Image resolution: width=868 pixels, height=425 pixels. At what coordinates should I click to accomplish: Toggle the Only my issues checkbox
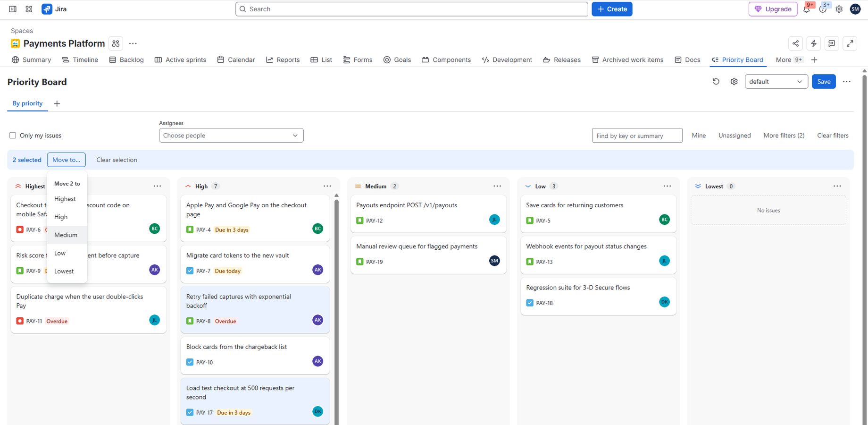coord(13,136)
